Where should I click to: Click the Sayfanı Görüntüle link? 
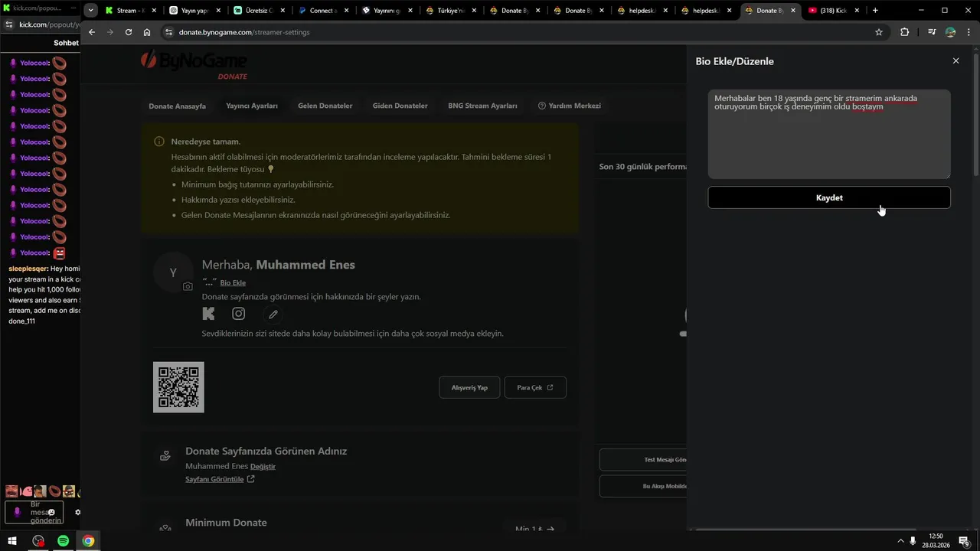tap(220, 479)
